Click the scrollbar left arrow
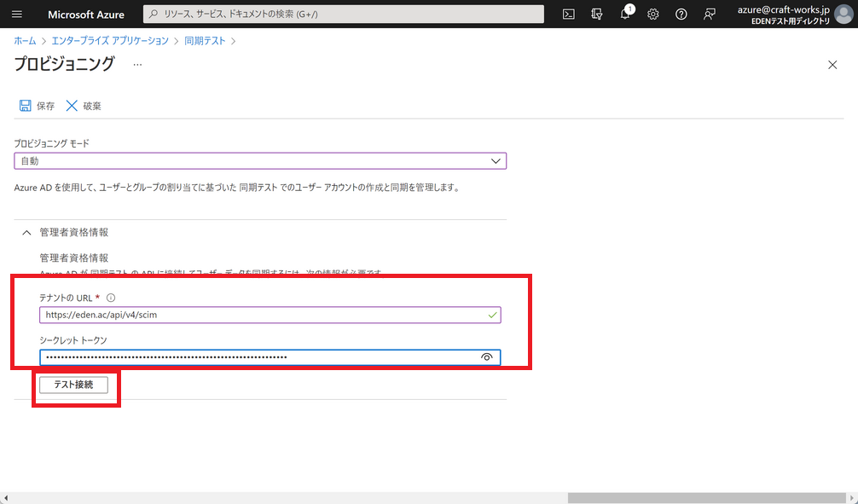The image size is (858, 504). point(5,498)
